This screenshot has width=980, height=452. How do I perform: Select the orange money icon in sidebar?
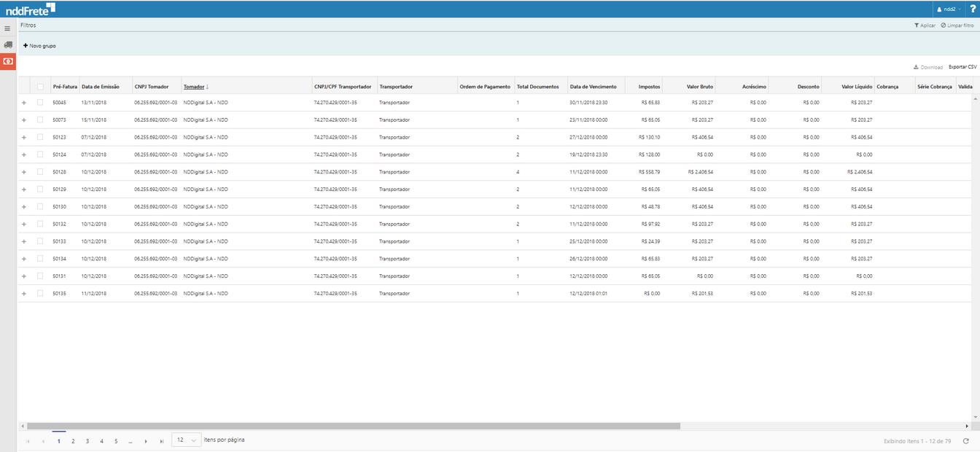tap(7, 62)
